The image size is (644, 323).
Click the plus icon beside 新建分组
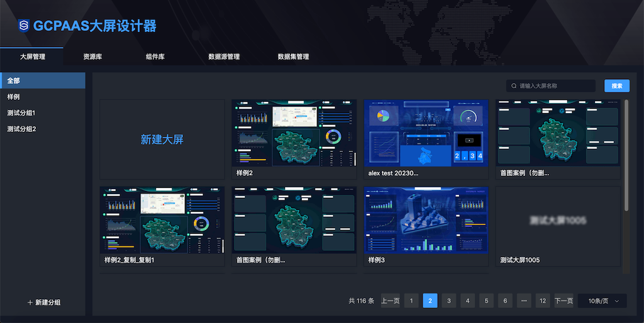(30, 302)
